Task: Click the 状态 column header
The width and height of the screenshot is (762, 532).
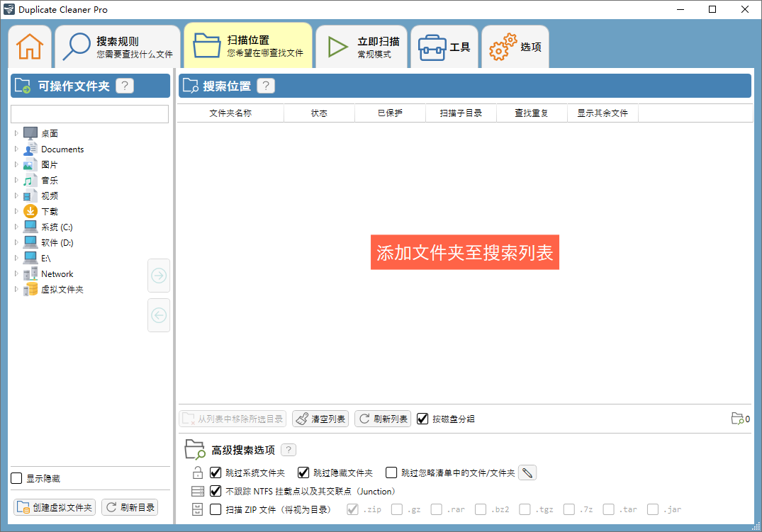Action: [x=319, y=113]
